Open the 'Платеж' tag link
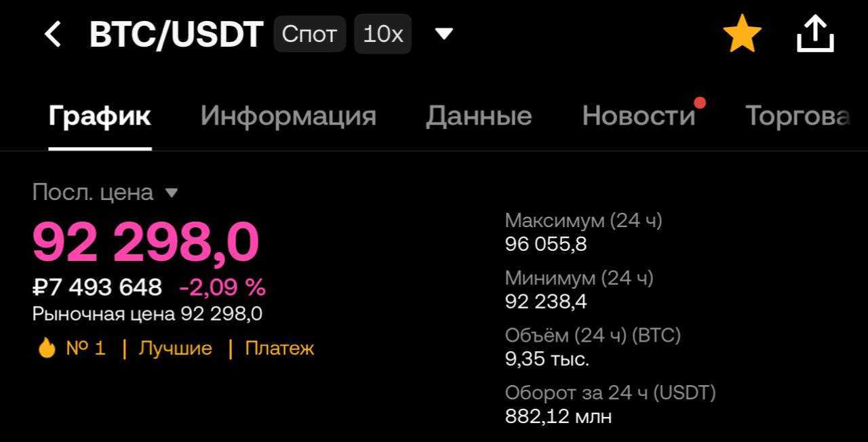The width and height of the screenshot is (868, 442). [279, 348]
